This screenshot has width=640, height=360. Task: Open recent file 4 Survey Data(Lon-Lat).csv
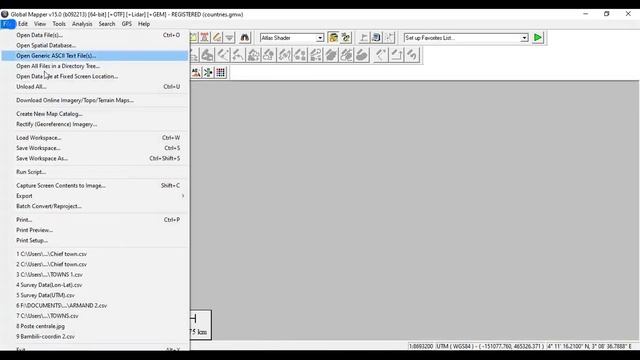click(95, 285)
